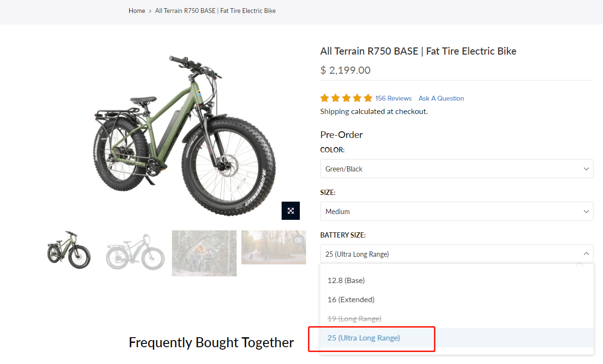This screenshot has height=364, width=603.
Task: Open the 156 Reviews link
Action: [x=393, y=98]
